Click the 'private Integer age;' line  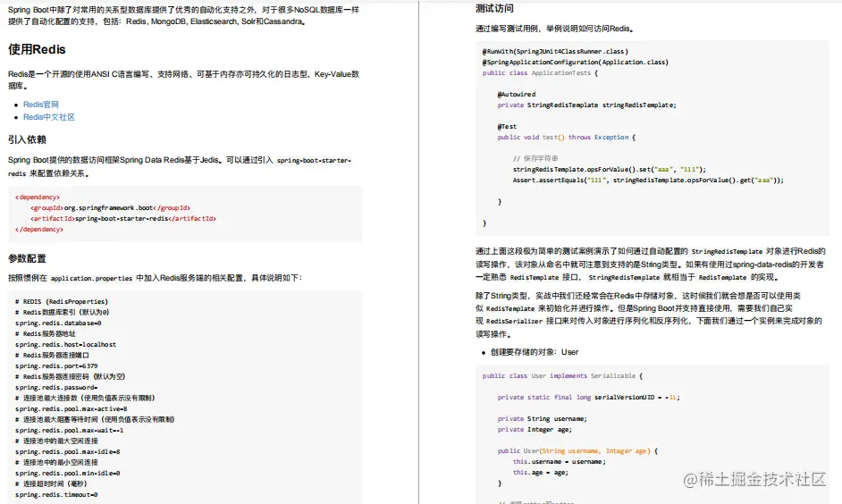[x=535, y=430]
